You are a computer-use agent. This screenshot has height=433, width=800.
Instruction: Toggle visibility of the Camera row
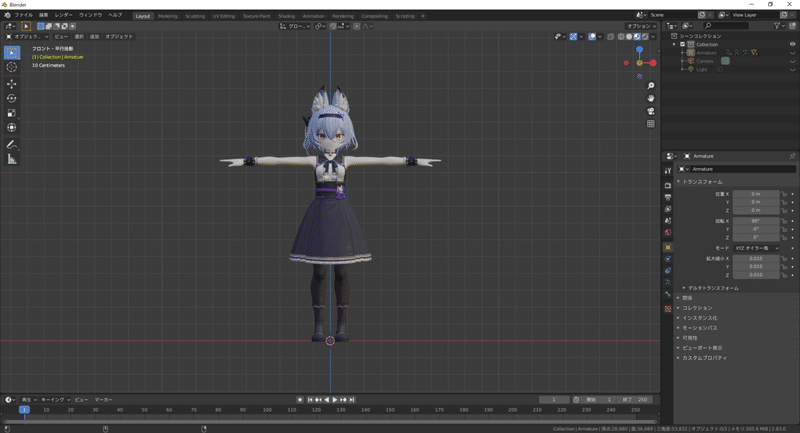click(792, 61)
